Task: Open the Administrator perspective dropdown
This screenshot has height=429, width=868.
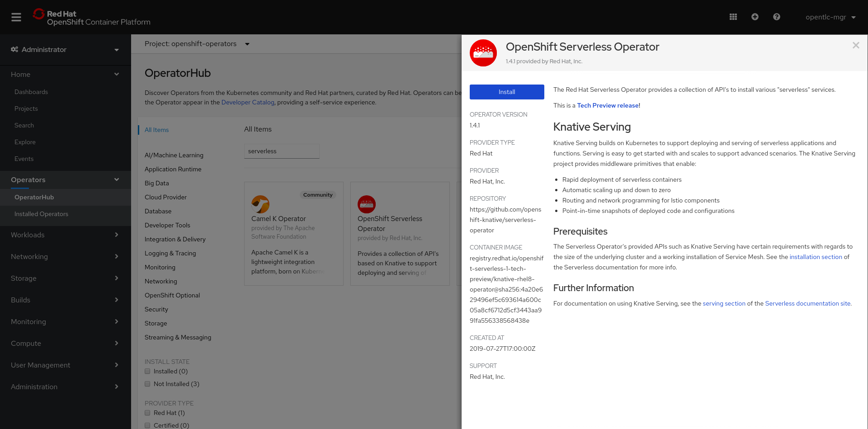Action: point(65,50)
